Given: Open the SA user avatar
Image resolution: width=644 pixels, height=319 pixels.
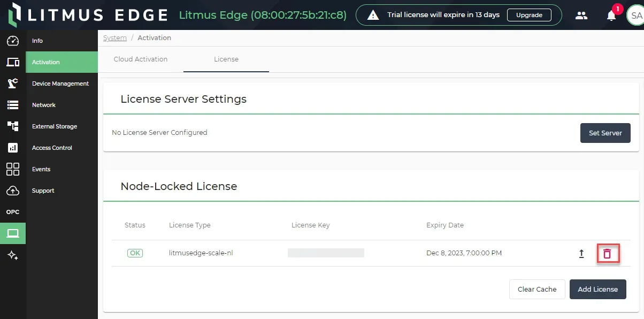Looking at the screenshot, I should coord(635,16).
